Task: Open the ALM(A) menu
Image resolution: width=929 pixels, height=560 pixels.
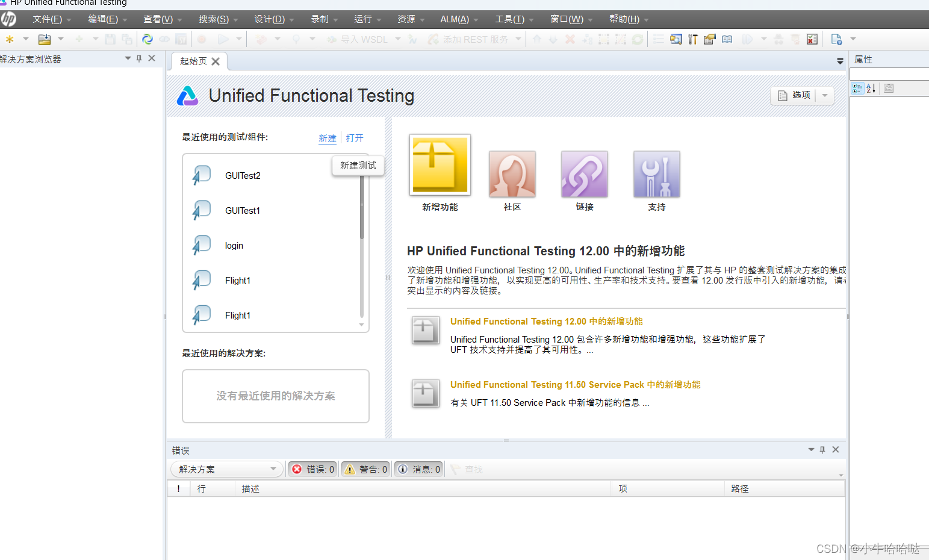Action: click(x=455, y=19)
